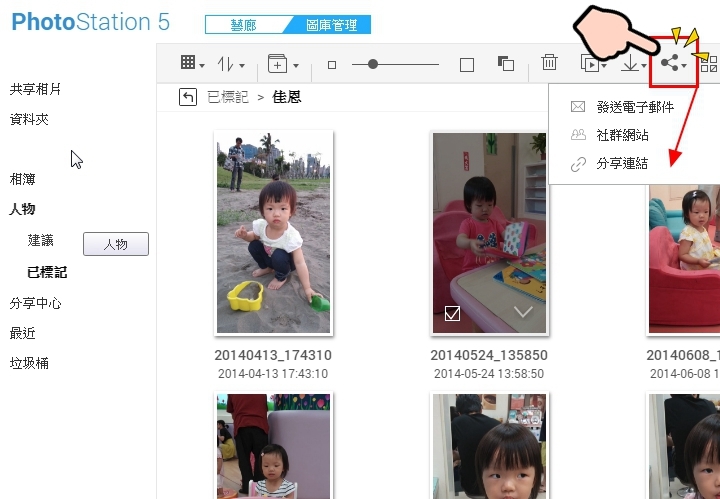This screenshot has height=499, width=720.
Task: Open 分享中心 in the sidebar
Action: click(35, 303)
